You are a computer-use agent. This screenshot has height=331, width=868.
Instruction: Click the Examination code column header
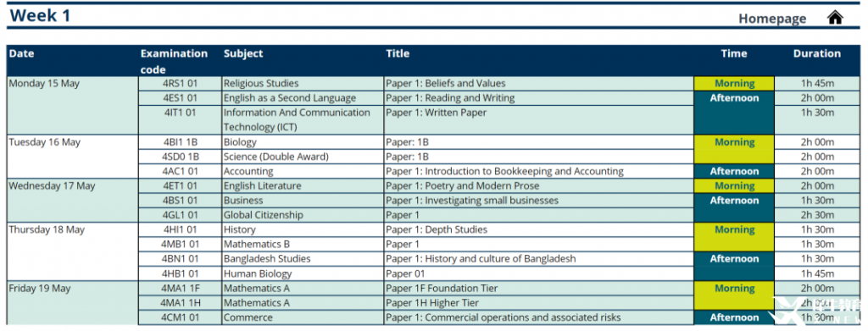[174, 61]
